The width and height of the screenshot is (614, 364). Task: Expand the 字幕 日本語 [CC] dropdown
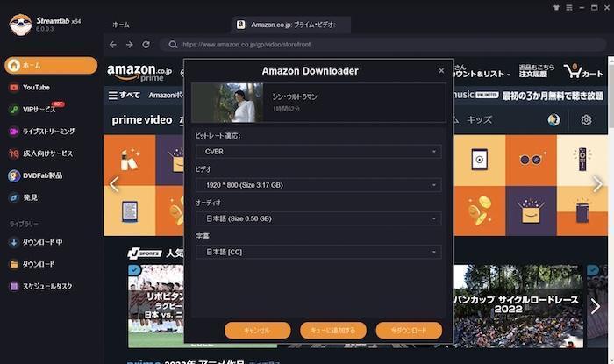[318, 252]
